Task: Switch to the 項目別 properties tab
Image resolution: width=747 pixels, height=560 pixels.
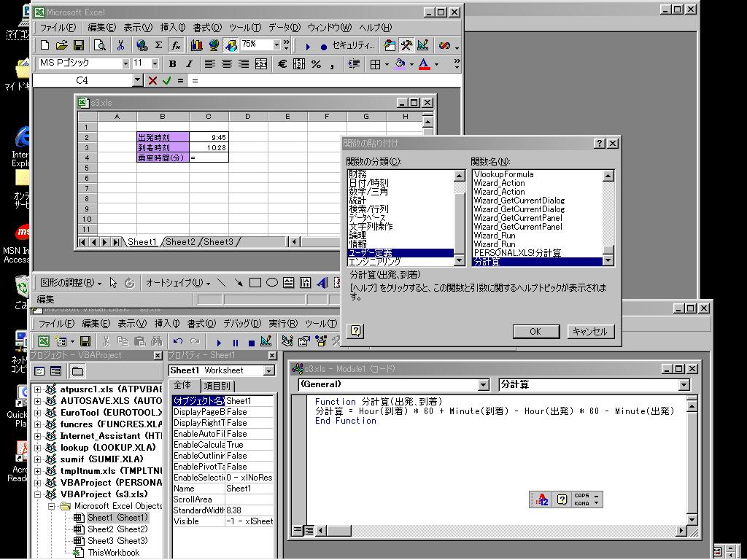Action: tap(217, 386)
